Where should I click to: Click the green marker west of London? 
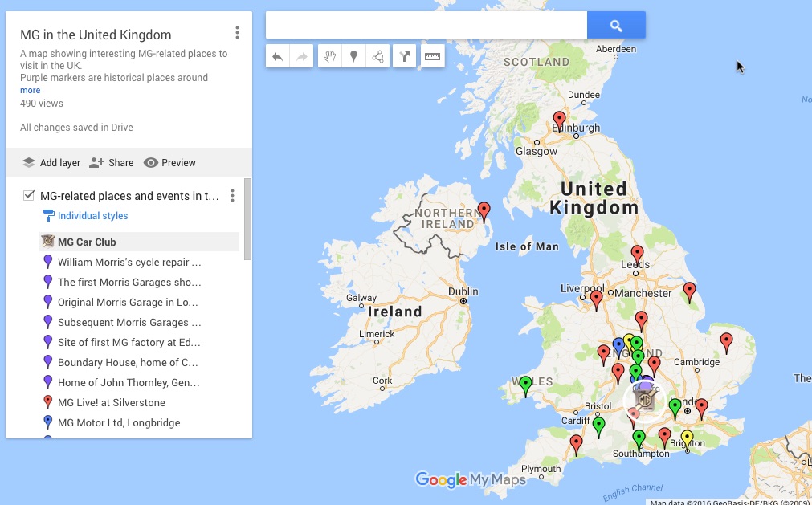click(675, 409)
